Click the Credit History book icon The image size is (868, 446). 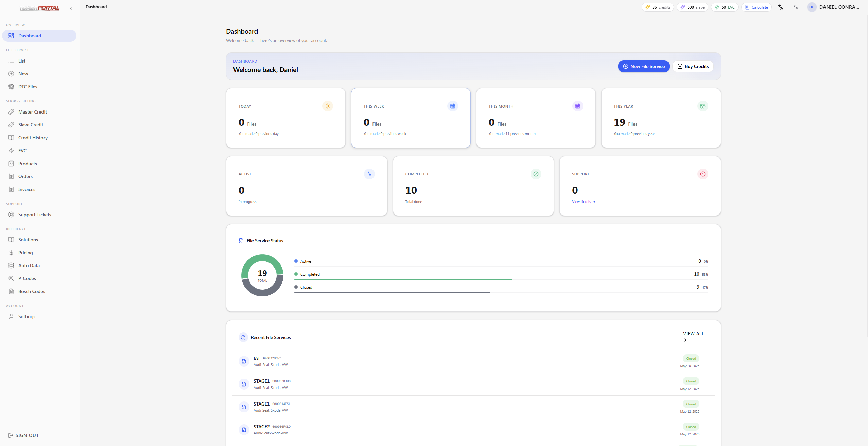(x=11, y=138)
